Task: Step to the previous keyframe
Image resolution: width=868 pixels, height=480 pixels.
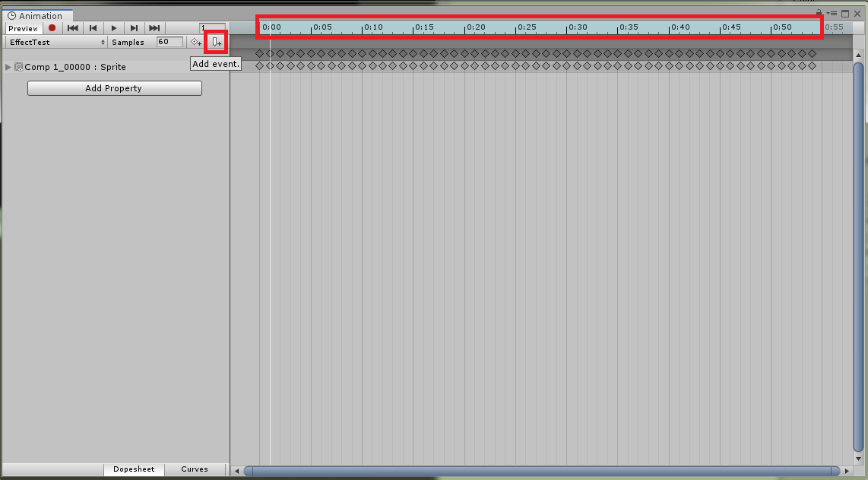Action: pyautogui.click(x=93, y=27)
